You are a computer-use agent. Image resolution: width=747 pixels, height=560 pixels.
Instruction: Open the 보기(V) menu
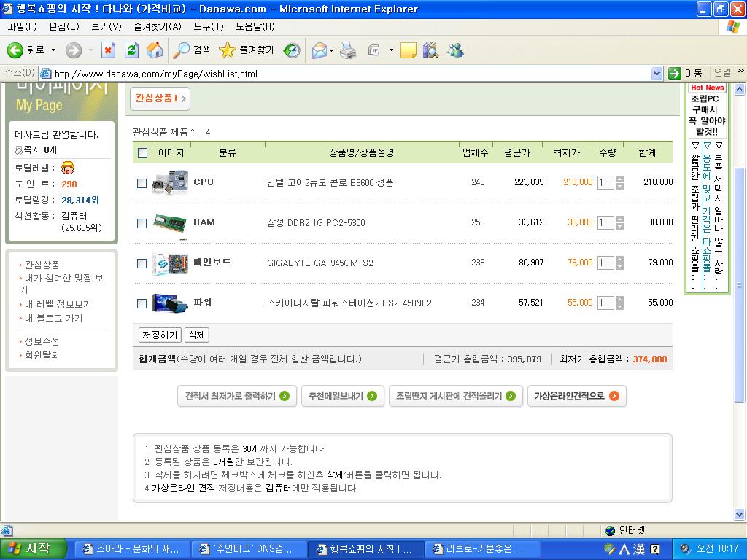click(x=107, y=27)
